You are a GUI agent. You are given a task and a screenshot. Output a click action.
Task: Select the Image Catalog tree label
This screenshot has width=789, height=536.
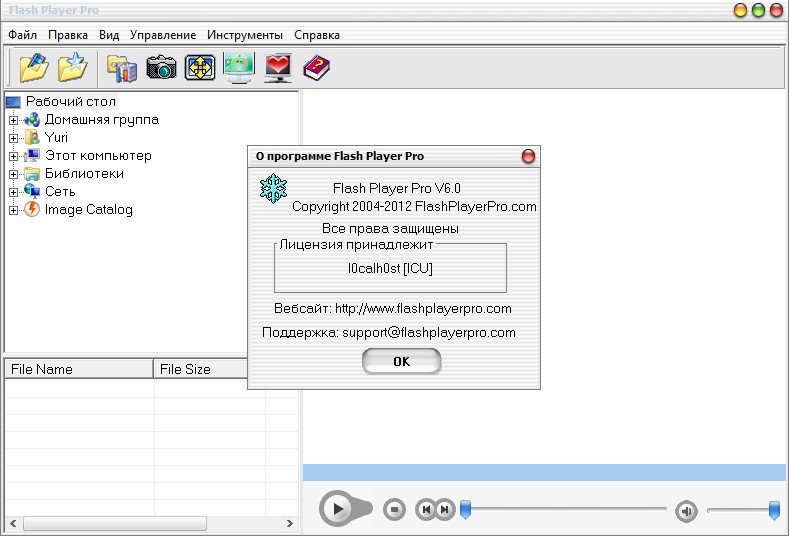tap(89, 209)
